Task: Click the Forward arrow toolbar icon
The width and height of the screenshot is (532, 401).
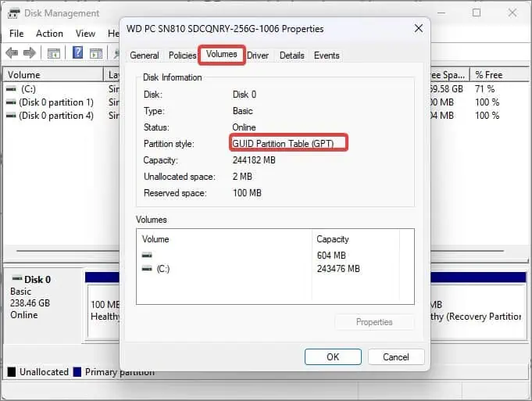Action: click(30, 52)
